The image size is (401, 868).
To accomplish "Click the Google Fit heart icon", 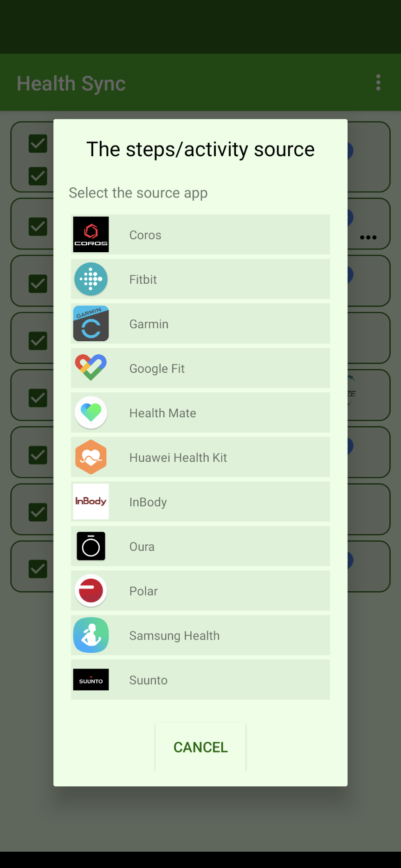I will pyautogui.click(x=91, y=368).
